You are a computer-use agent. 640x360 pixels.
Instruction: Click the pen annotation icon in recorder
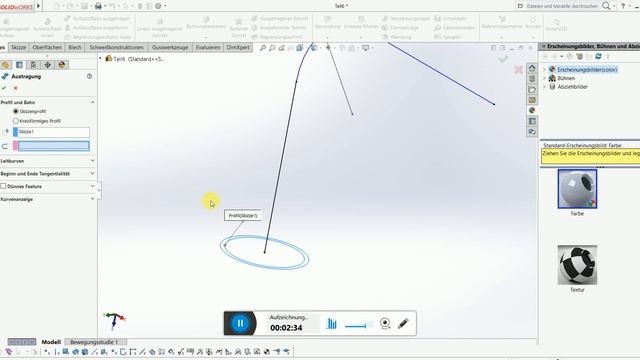[403, 324]
